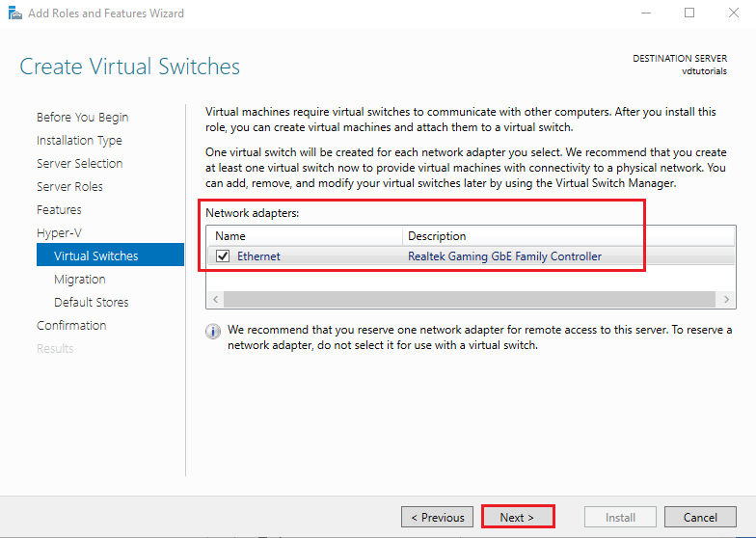Image resolution: width=756 pixels, height=538 pixels.
Task: Click the information icon beside the recommendation note
Action: coord(213,331)
